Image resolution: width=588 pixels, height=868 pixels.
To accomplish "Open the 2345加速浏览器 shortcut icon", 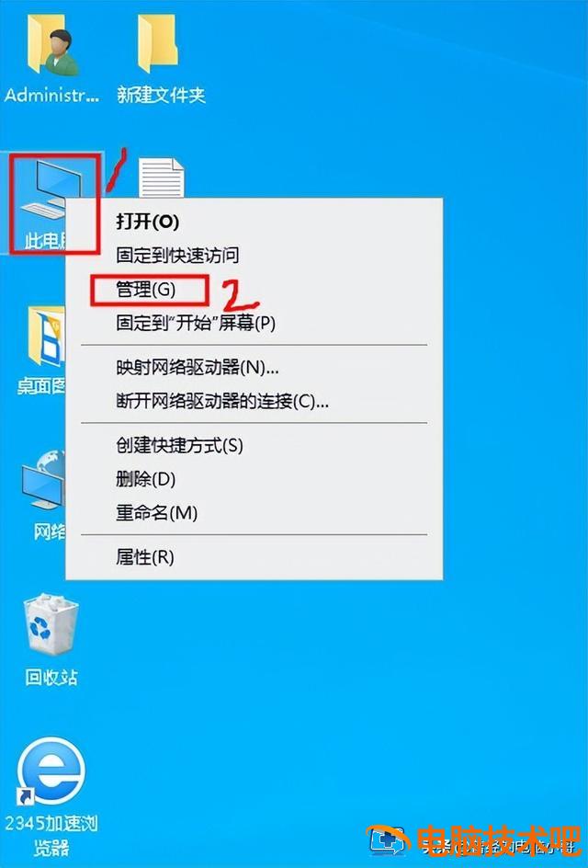I will click(x=51, y=797).
